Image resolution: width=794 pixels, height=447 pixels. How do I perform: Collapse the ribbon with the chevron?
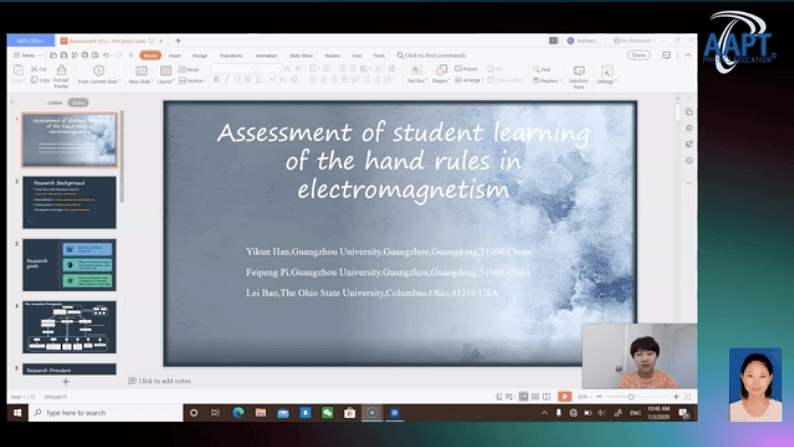pyautogui.click(x=688, y=55)
